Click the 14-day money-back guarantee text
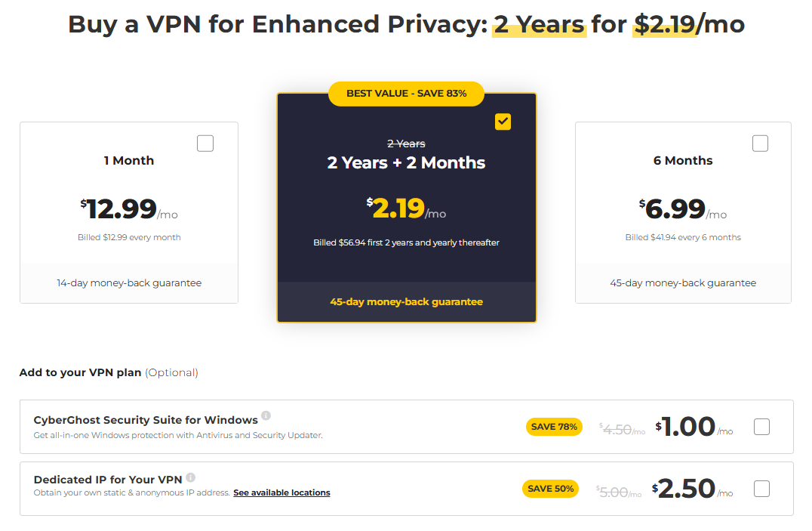 [x=129, y=283]
